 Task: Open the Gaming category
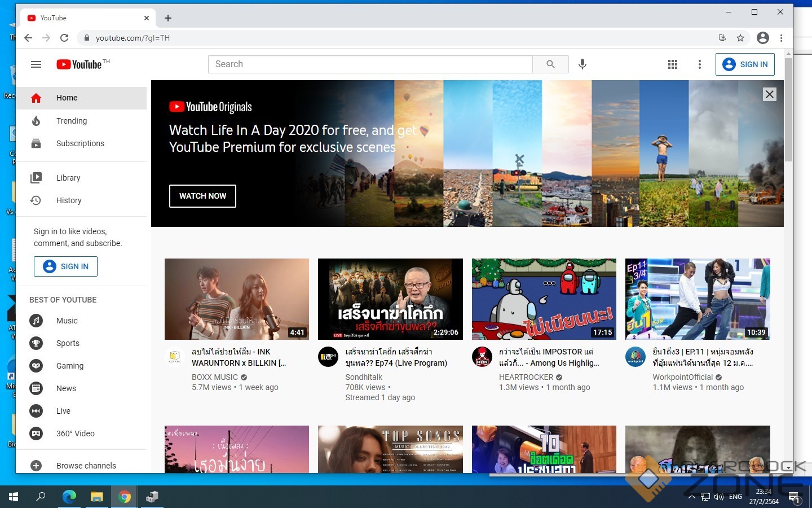[x=69, y=366]
